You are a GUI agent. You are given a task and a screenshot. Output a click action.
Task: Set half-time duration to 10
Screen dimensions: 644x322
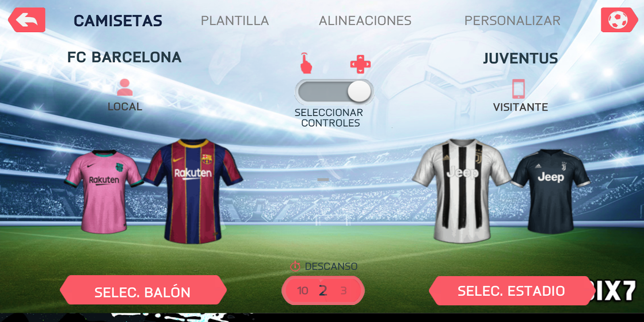(x=303, y=291)
